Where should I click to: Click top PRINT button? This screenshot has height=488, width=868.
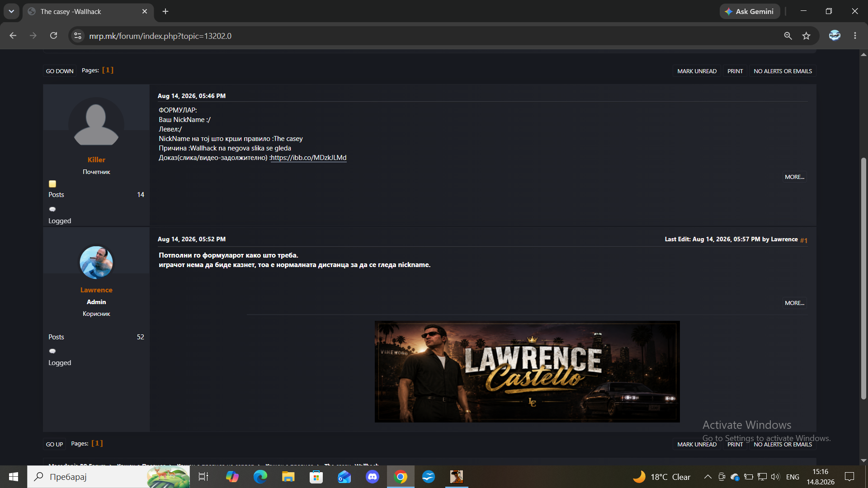(735, 71)
